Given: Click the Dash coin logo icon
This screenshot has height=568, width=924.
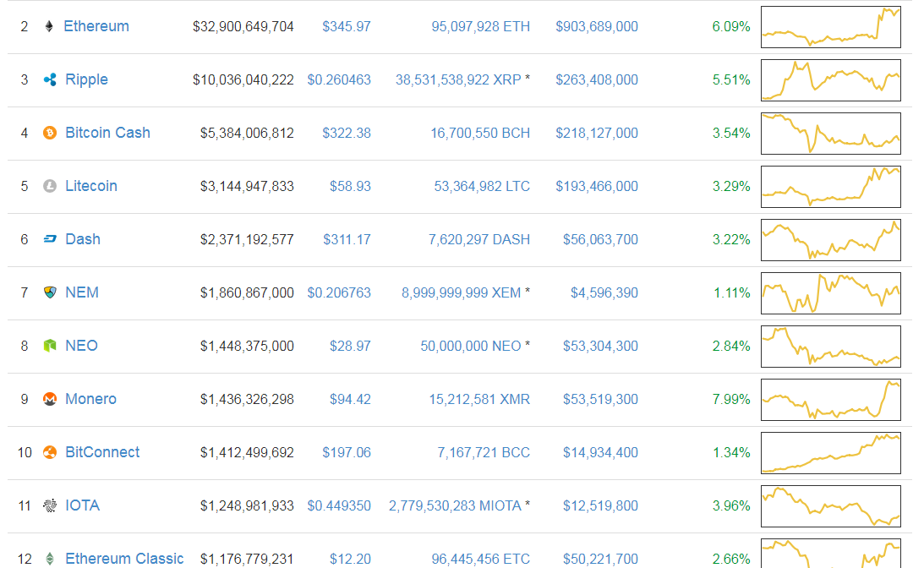Looking at the screenshot, I should tap(50, 239).
